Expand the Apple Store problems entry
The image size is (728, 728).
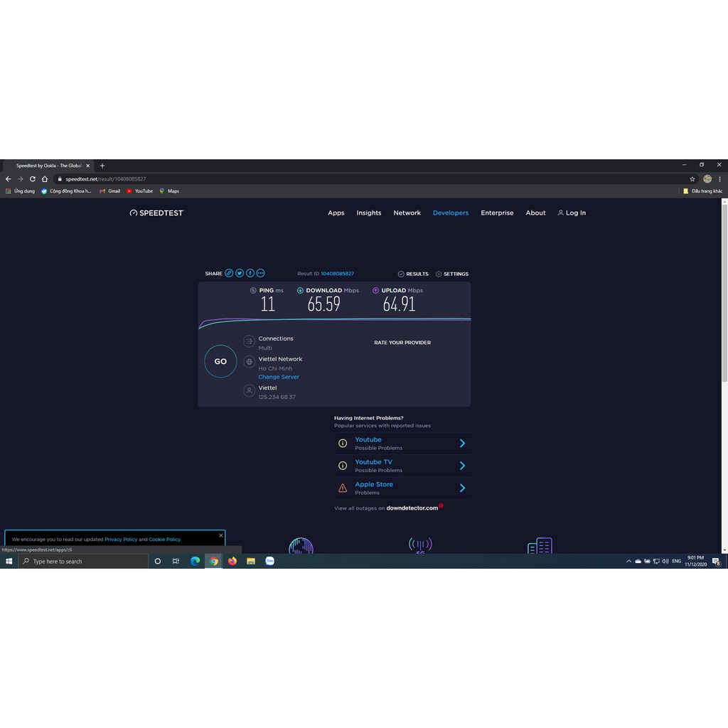click(x=462, y=488)
